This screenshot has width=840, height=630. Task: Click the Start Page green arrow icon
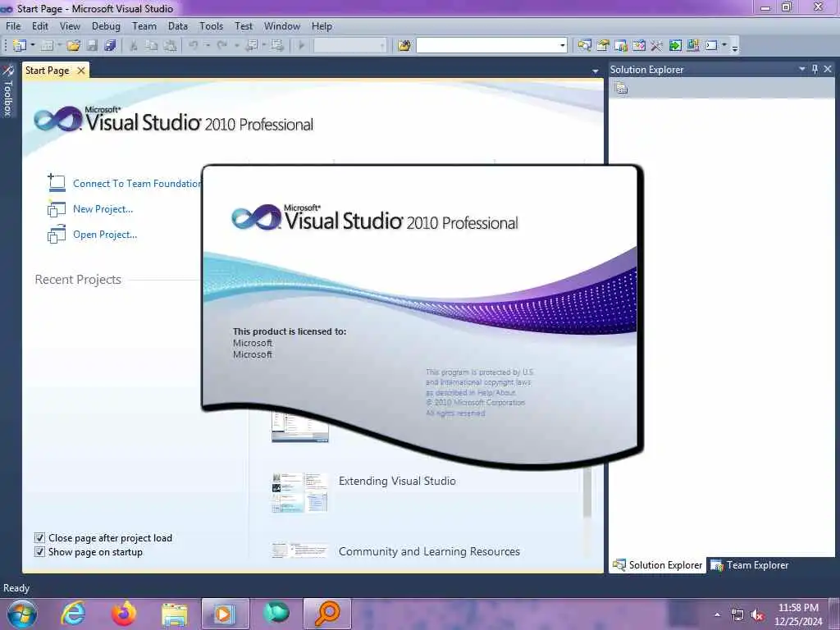[x=675, y=46]
